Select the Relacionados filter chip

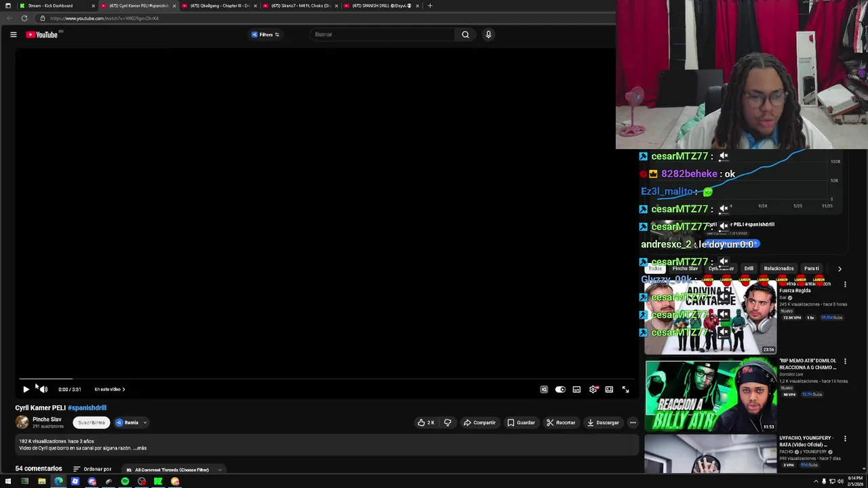tap(778, 268)
